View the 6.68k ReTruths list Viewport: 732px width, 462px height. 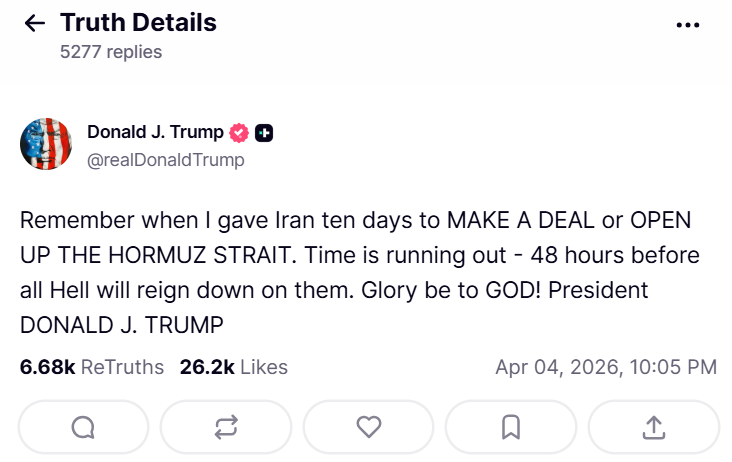click(x=91, y=367)
